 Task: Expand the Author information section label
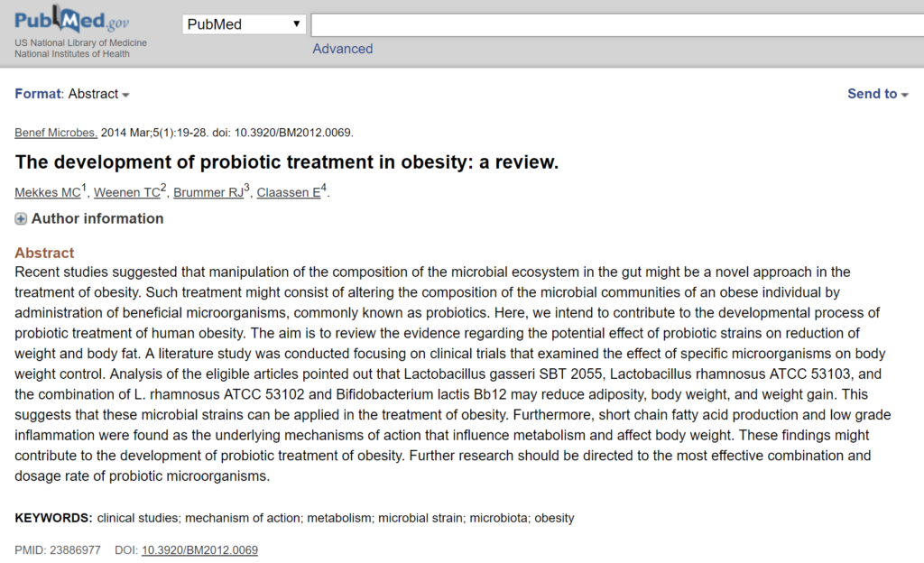tap(97, 218)
